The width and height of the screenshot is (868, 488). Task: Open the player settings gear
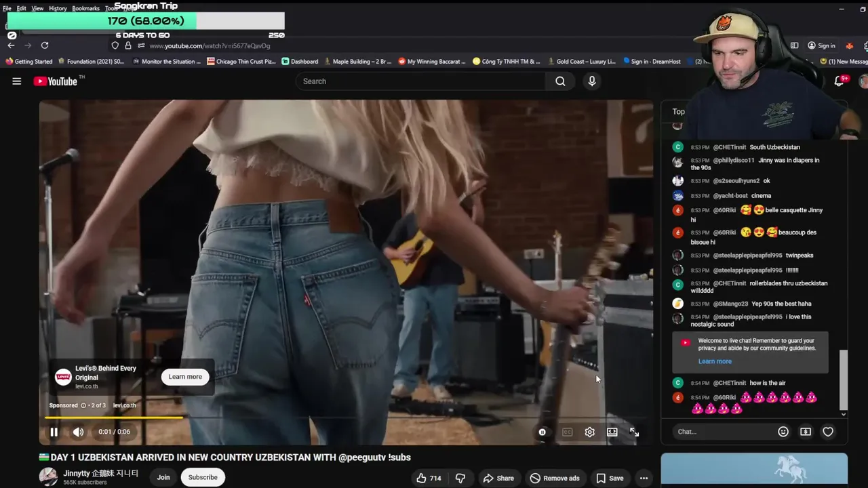pyautogui.click(x=590, y=432)
